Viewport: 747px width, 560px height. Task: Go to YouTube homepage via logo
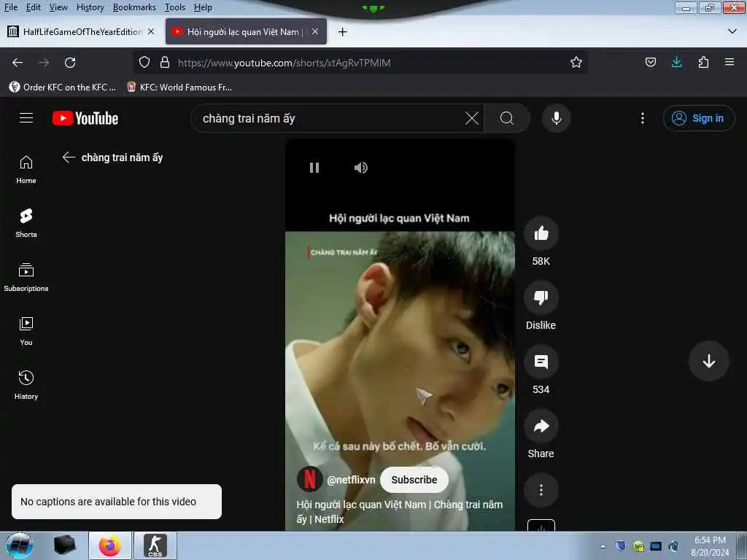[x=85, y=118]
